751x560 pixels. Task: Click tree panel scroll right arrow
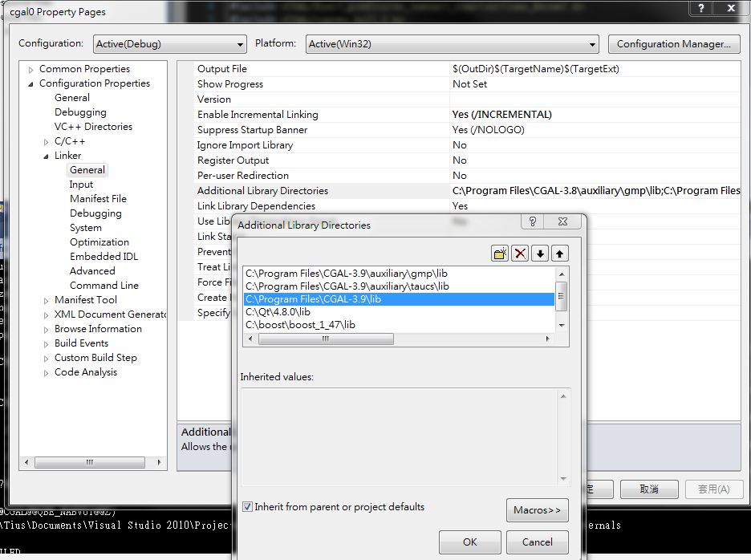[x=159, y=463]
